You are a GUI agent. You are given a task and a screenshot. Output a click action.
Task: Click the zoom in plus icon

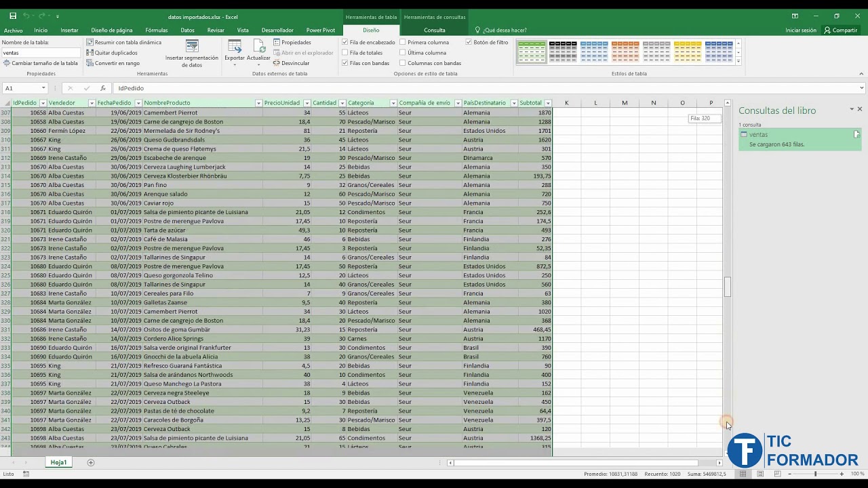842,474
